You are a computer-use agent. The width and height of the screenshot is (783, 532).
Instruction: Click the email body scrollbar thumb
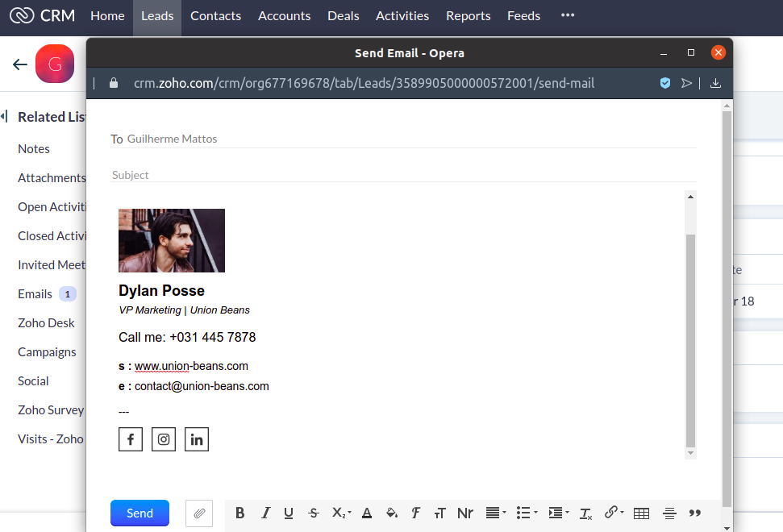point(690,341)
